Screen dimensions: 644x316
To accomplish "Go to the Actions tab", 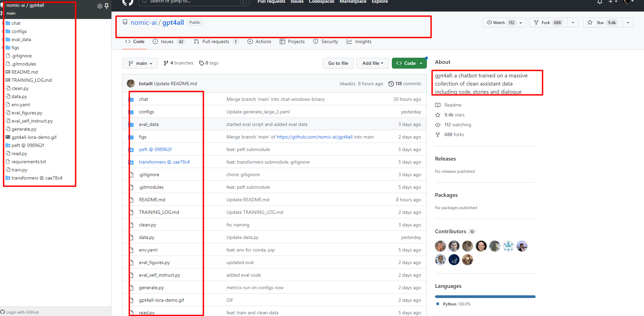I will coord(259,41).
